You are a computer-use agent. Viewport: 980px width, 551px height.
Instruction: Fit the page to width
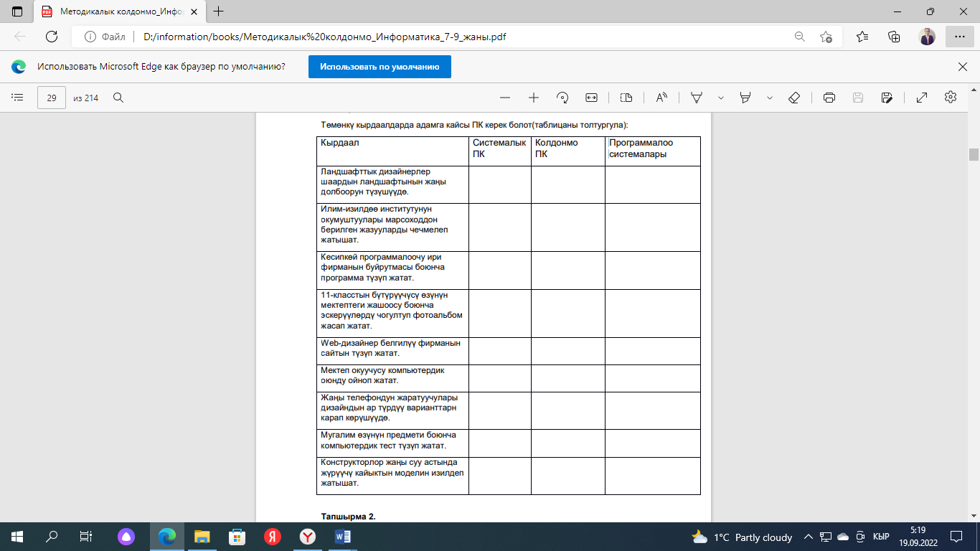[591, 98]
